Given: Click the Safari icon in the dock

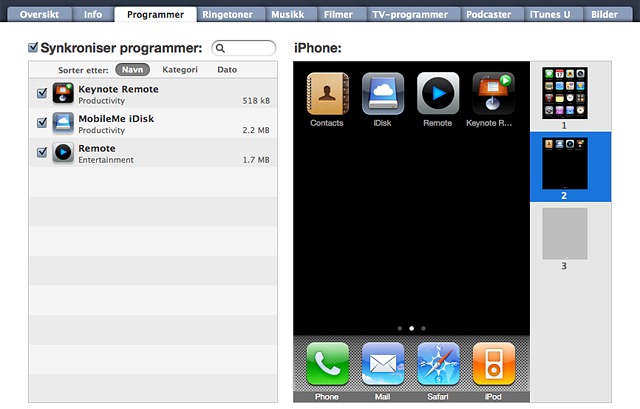Looking at the screenshot, I should [x=438, y=364].
